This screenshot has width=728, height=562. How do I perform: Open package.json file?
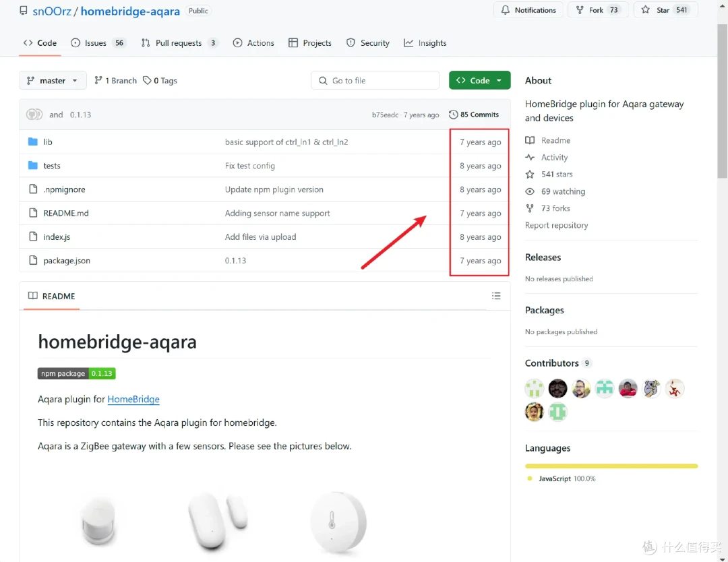coord(67,260)
